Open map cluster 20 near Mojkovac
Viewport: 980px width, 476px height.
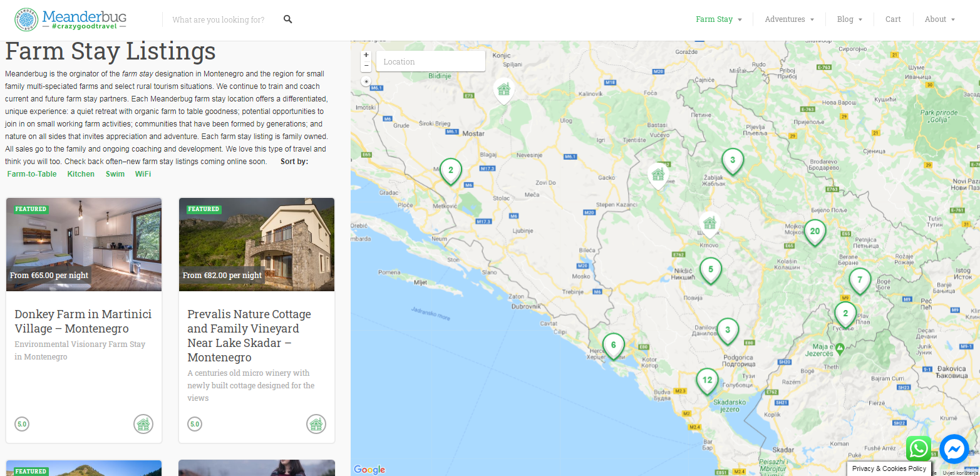point(815,232)
